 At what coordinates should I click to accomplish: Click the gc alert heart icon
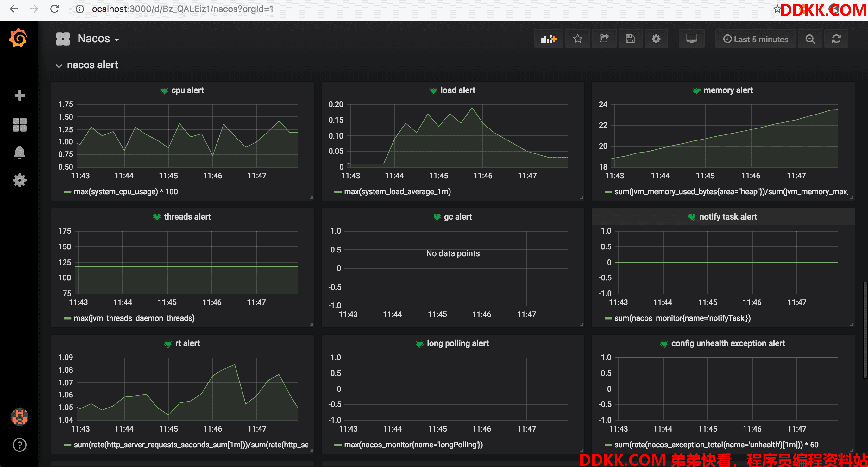click(x=436, y=217)
